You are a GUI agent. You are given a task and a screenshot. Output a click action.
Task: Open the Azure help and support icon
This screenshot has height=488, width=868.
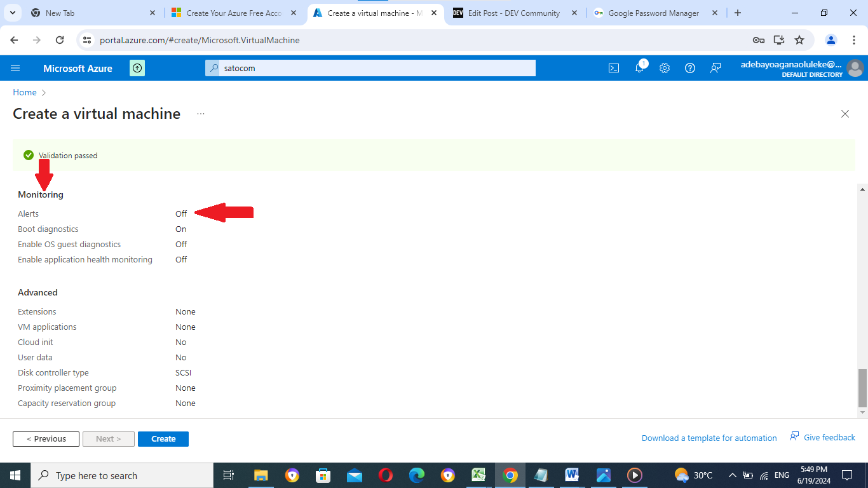pyautogui.click(x=690, y=68)
